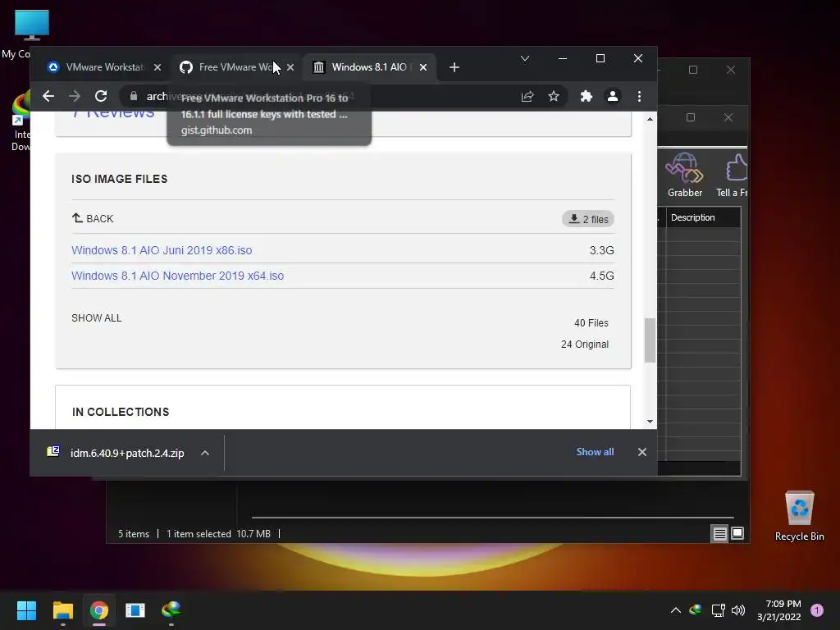
Task: Open the clock showing 7:09 PM
Action: [x=779, y=610]
